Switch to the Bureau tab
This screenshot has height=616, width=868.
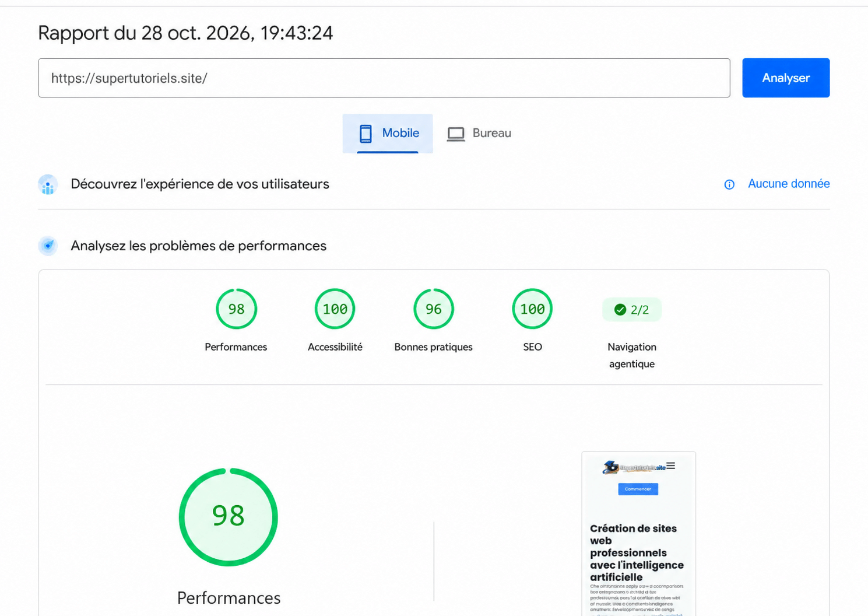479,133
